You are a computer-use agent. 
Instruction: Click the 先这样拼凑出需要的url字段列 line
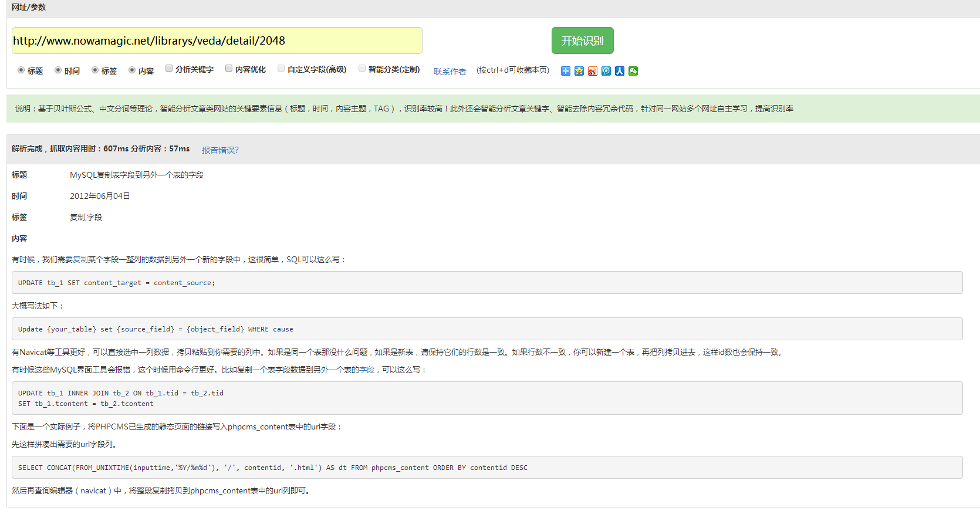pos(65,444)
